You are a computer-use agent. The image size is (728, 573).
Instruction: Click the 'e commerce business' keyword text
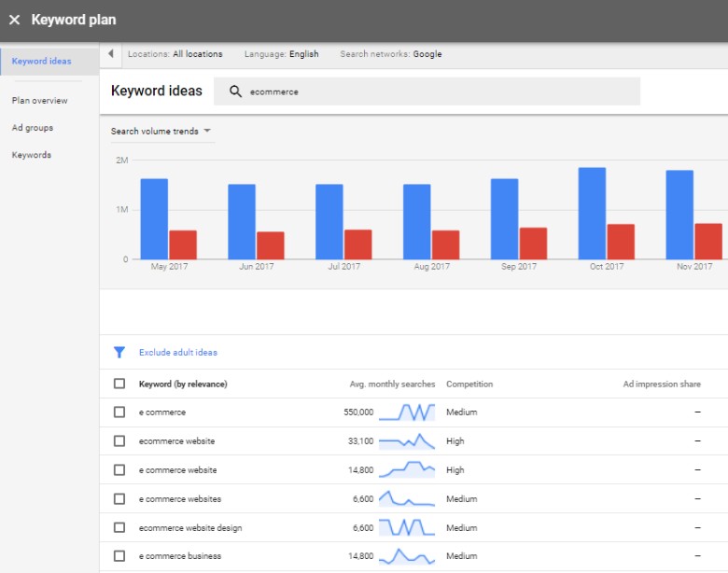pos(180,556)
